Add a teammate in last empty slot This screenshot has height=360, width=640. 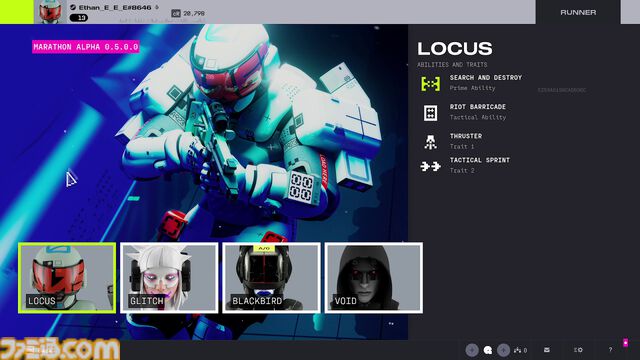click(503, 350)
